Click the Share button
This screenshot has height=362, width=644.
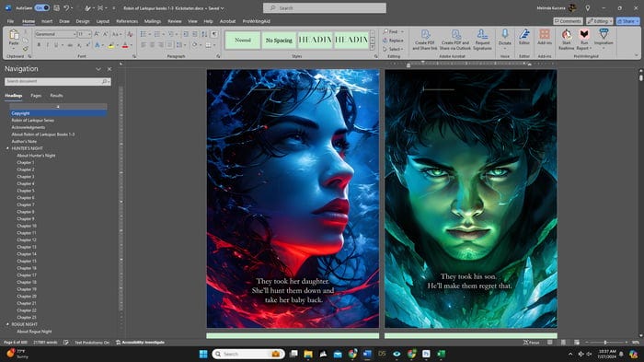pyautogui.click(x=628, y=21)
